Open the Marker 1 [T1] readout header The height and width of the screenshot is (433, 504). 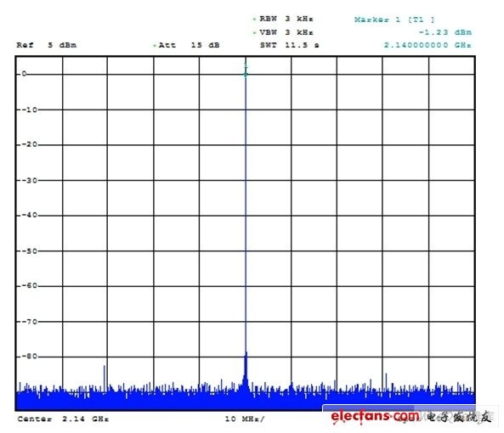coord(394,20)
